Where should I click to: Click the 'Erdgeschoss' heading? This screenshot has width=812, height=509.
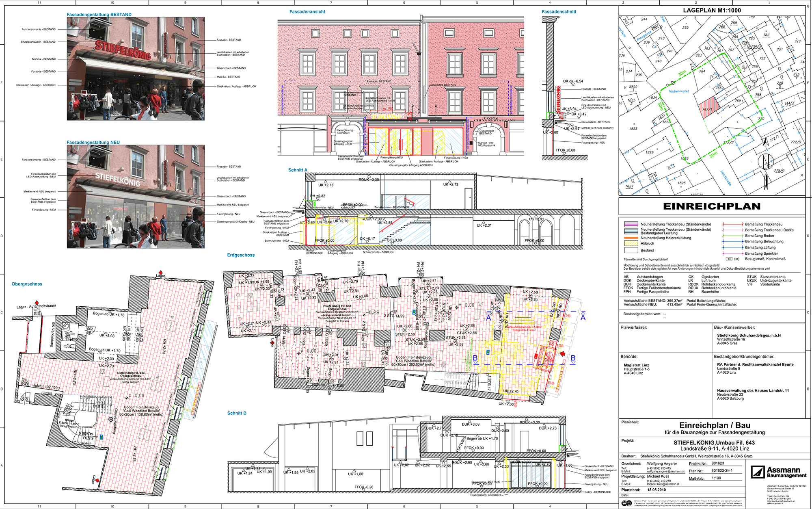click(x=241, y=255)
